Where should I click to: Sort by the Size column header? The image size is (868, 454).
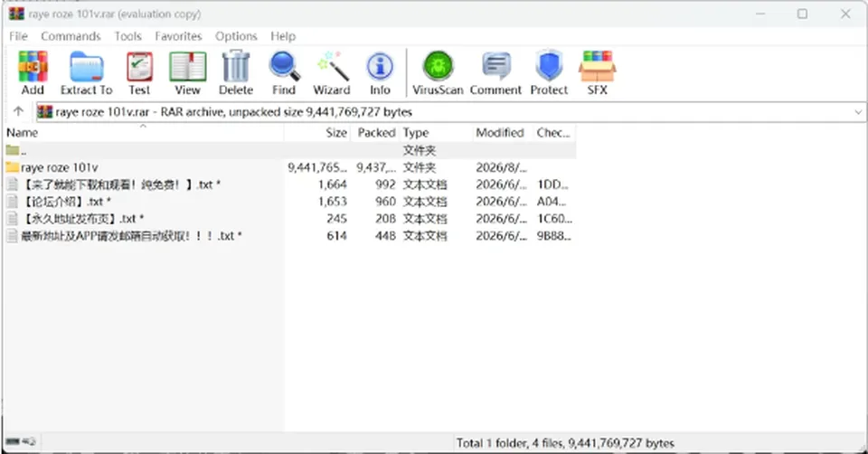click(317, 133)
